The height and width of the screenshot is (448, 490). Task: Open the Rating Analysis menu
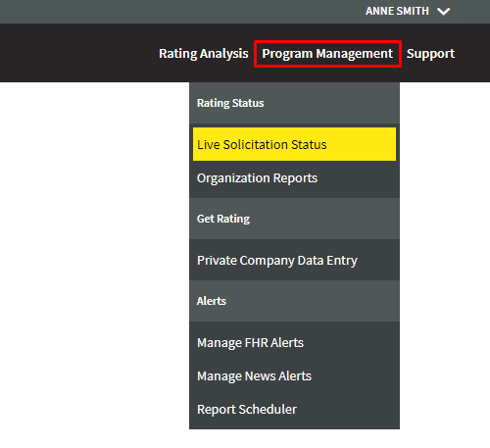coord(204,54)
